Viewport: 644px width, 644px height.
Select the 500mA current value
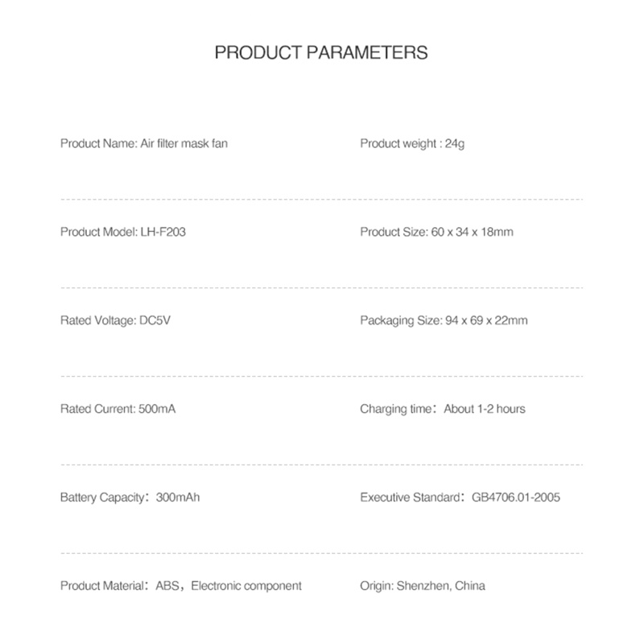(157, 409)
